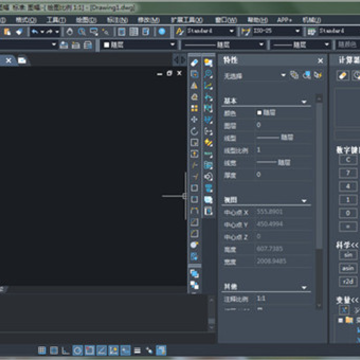Screen dimensions: 360x360
Task: Click calculator equals button
Action: 348,227
